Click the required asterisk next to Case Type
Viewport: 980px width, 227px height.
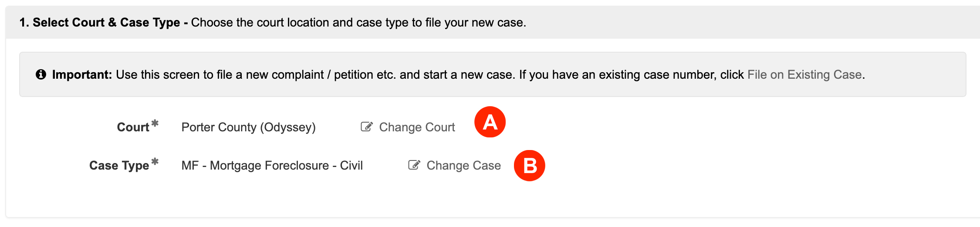155,162
